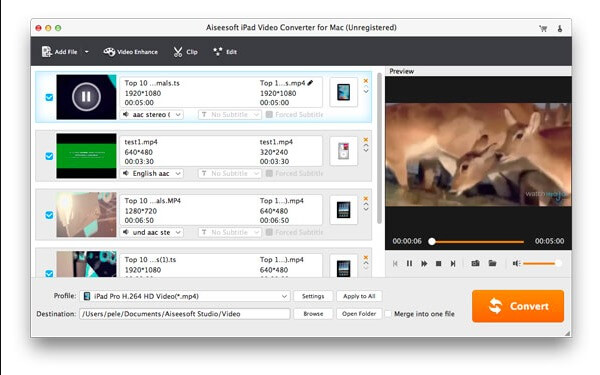This screenshot has height=375, width=600.
Task: Adjust the preview volume slider
Action: point(542,263)
